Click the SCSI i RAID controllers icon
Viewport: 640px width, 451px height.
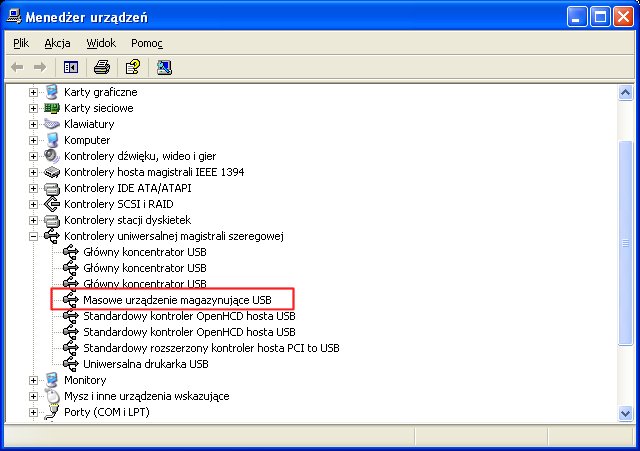pyautogui.click(x=52, y=204)
